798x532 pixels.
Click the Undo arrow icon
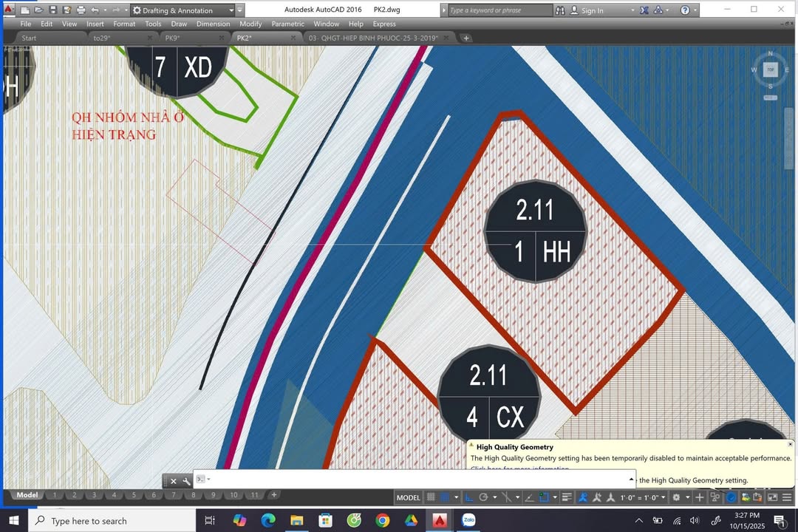[x=95, y=10]
